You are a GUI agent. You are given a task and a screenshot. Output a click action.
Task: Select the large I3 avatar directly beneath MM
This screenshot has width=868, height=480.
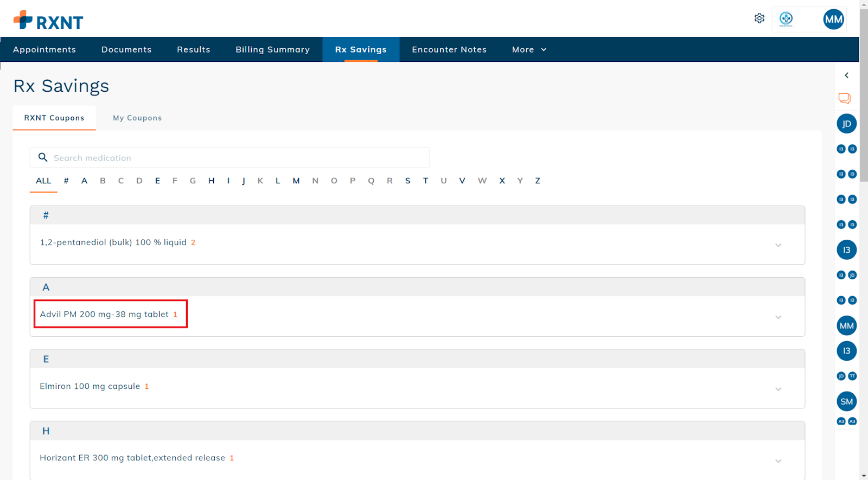coord(846,351)
